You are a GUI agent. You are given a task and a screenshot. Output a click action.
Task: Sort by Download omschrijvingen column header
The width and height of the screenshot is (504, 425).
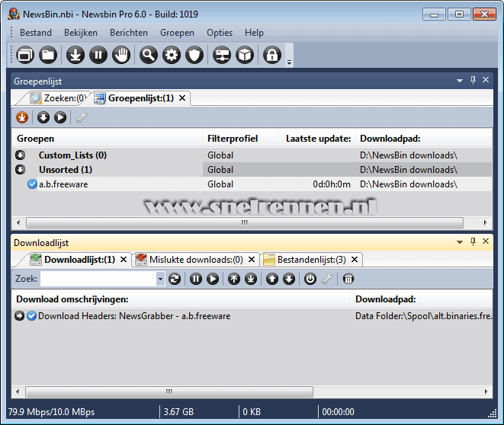[x=181, y=299]
